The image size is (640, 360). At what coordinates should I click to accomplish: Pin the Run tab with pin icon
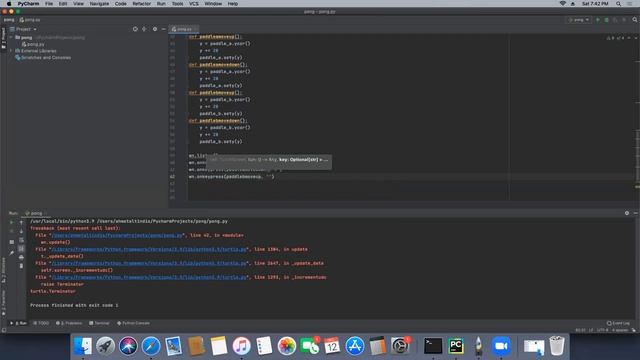point(11,253)
